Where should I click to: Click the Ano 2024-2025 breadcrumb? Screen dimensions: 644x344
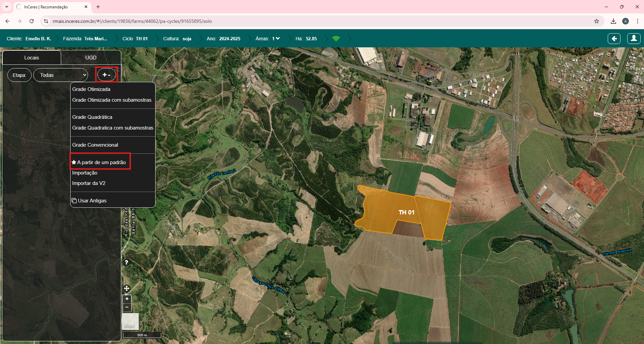[223, 39]
